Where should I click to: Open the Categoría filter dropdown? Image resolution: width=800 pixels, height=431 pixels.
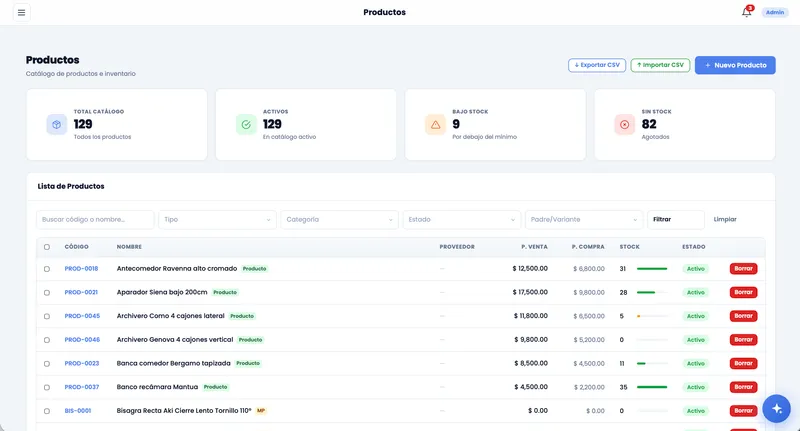(x=339, y=219)
